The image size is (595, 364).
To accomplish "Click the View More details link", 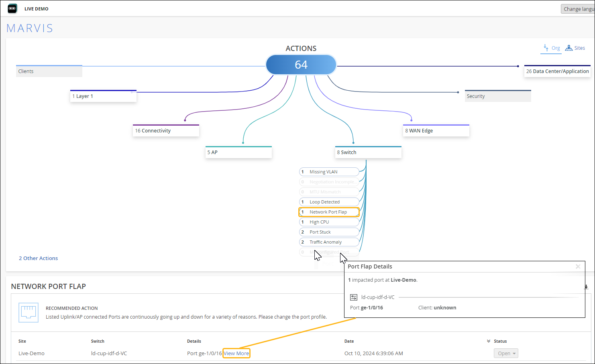I will click(236, 354).
